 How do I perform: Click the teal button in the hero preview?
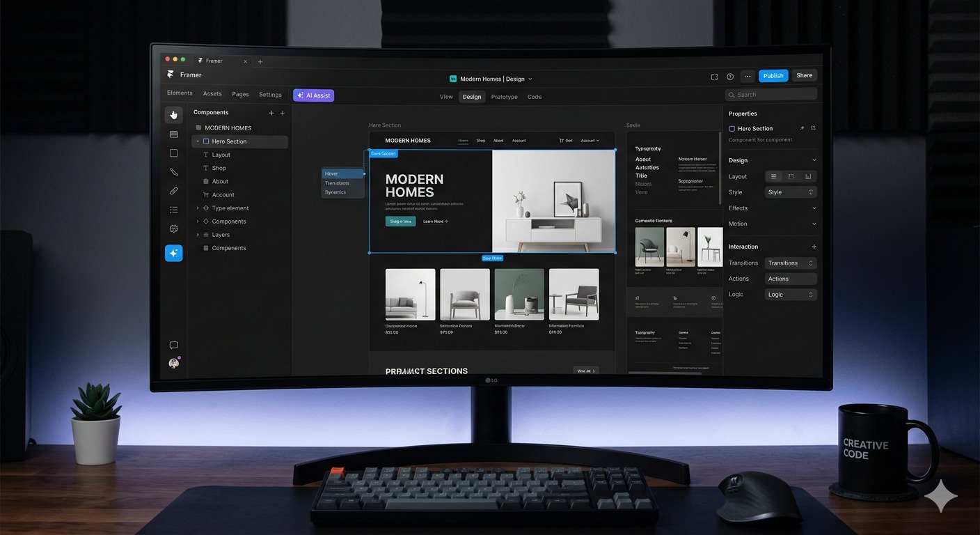coord(401,222)
